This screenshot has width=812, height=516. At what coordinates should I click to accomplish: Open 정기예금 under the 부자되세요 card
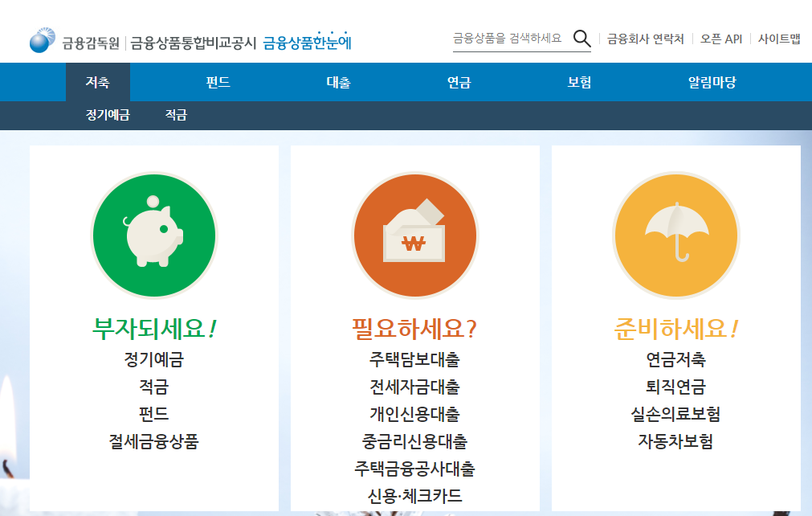(153, 359)
